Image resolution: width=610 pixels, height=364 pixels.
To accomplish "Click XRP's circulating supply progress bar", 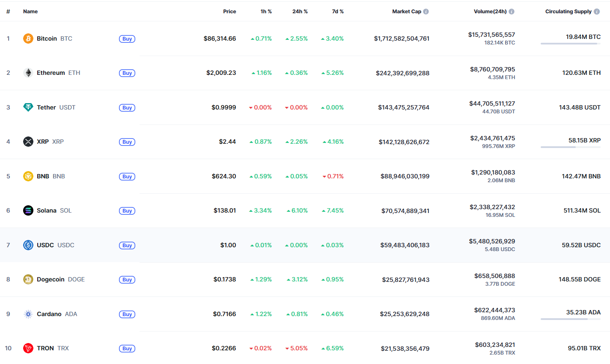I will tap(571, 147).
